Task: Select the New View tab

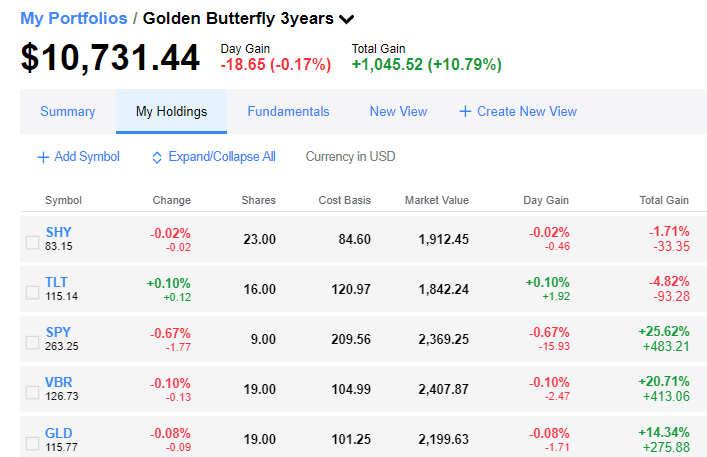Action: point(398,112)
